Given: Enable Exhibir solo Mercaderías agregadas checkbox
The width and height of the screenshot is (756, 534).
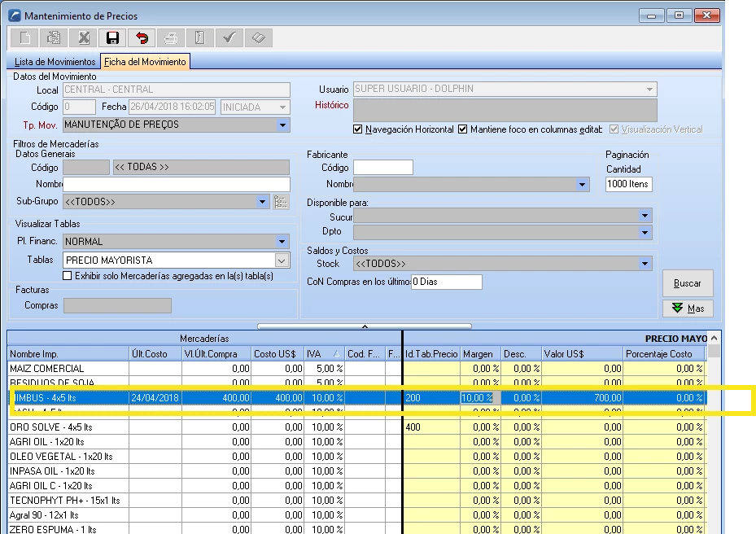Looking at the screenshot, I should click(68, 276).
